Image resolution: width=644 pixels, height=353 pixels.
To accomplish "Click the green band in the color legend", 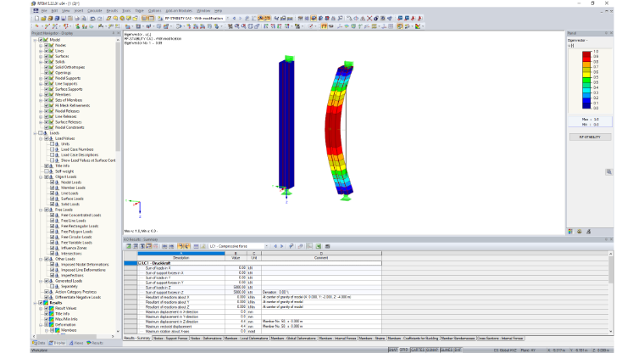I will (586, 80).
